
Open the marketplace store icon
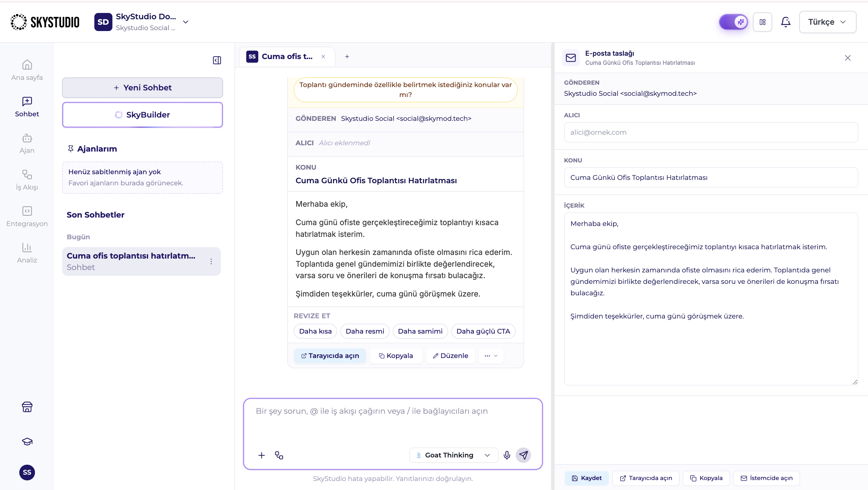pos(27,407)
